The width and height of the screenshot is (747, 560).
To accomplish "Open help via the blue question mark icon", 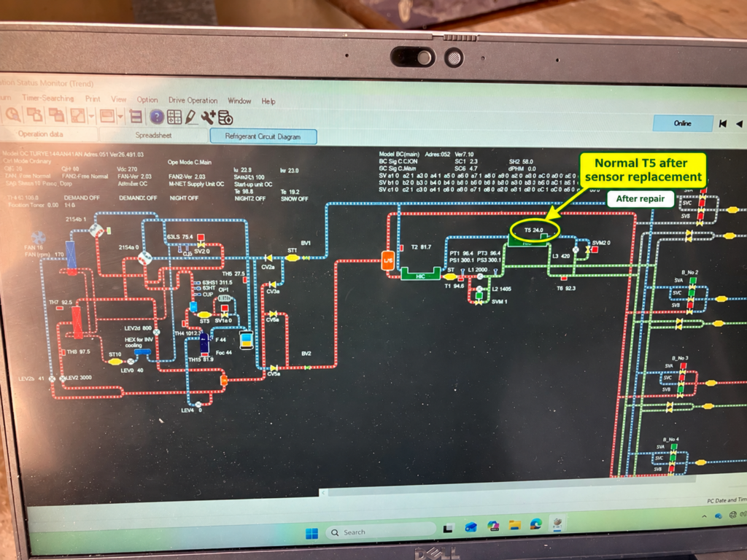I will [156, 117].
